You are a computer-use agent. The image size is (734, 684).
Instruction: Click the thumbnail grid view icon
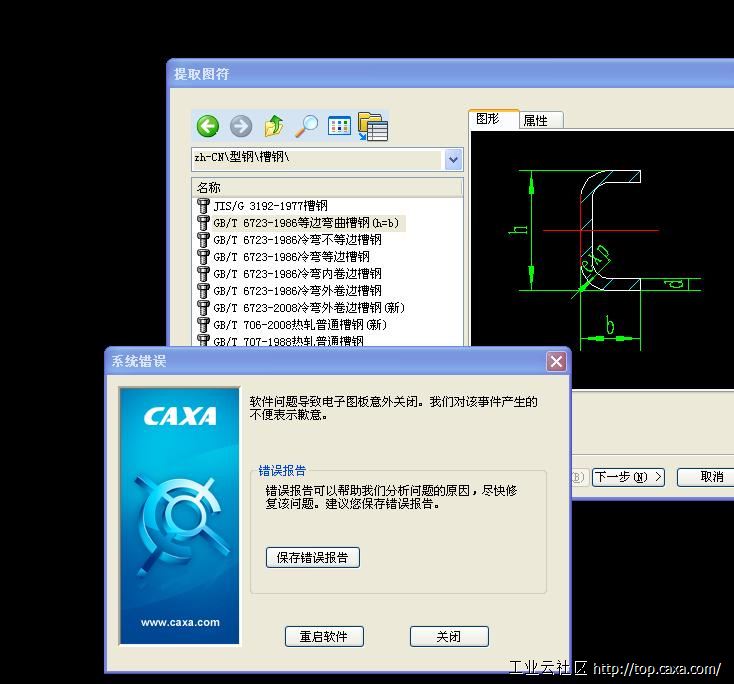340,126
